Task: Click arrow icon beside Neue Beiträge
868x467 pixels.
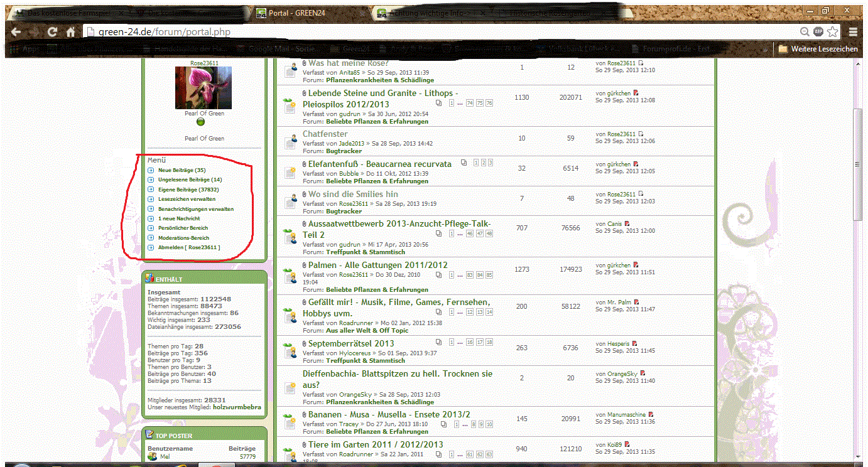Action: [x=151, y=170]
